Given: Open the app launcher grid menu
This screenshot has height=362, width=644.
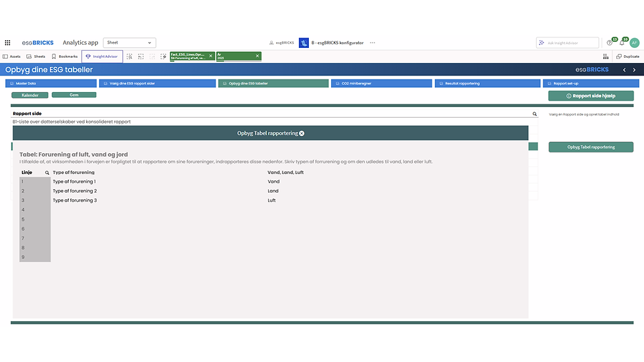Looking at the screenshot, I should pos(7,43).
